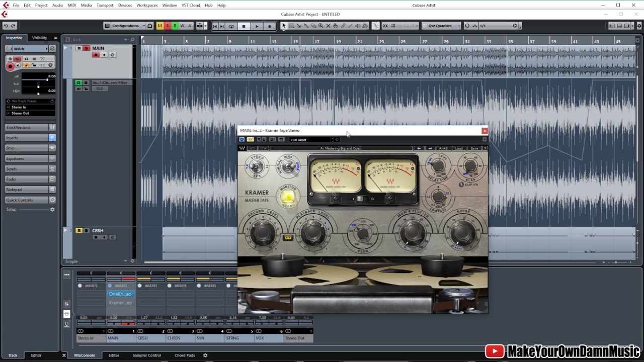The height and width of the screenshot is (362, 644).
Task: Click the plugin previous preset arrow
Action: tap(419, 148)
